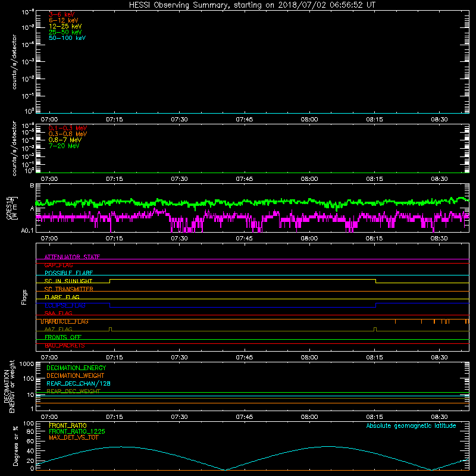Click the 0.8-7 MeV legend label
476x476 pixels.
point(65,140)
